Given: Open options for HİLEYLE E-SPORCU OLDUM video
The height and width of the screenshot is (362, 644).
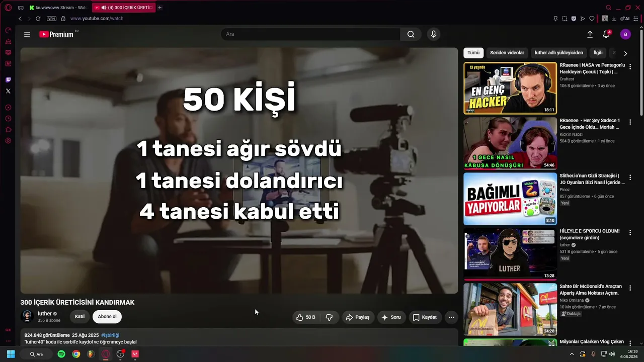Looking at the screenshot, I should point(630,233).
